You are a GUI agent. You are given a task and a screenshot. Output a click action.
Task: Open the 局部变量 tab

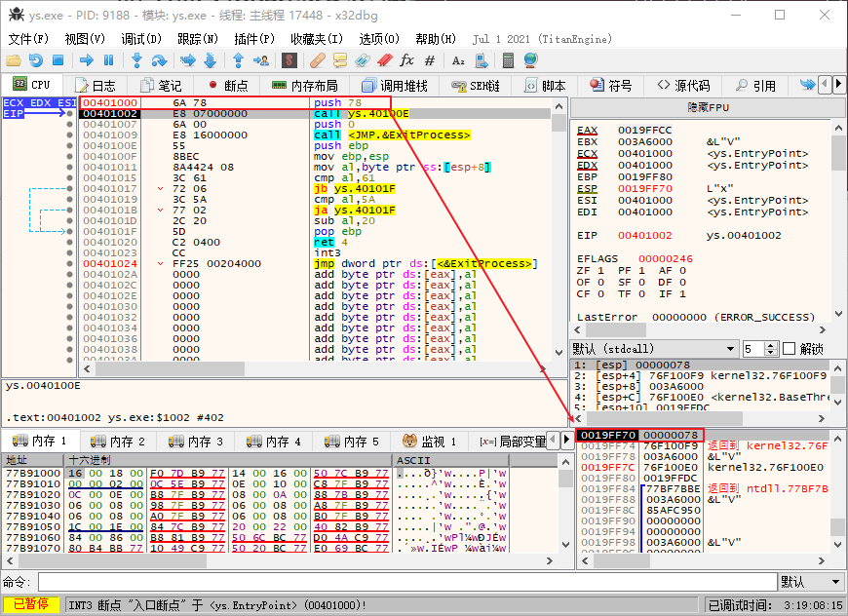coord(513,442)
